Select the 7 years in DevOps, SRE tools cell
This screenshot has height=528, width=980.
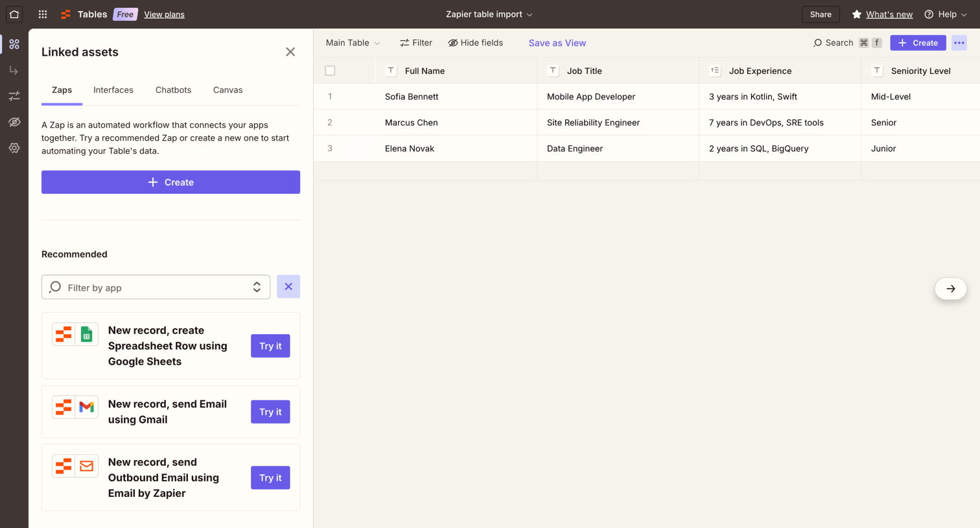780,123
